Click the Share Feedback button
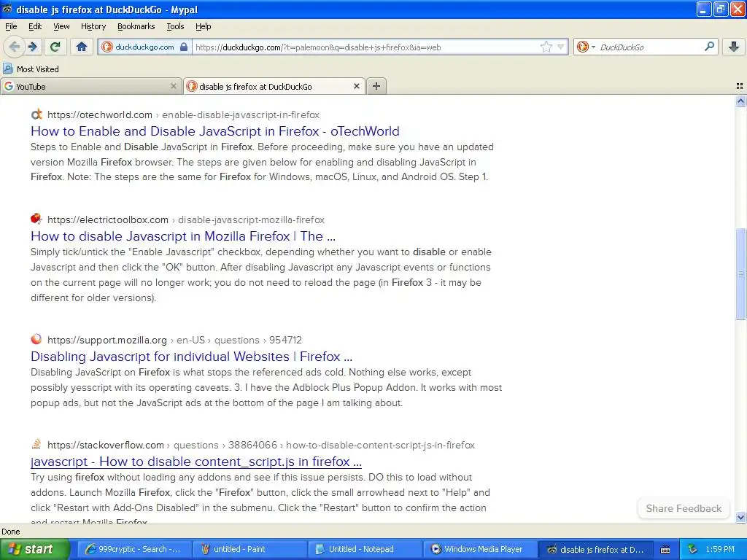This screenshot has width=747, height=560. pos(684,508)
